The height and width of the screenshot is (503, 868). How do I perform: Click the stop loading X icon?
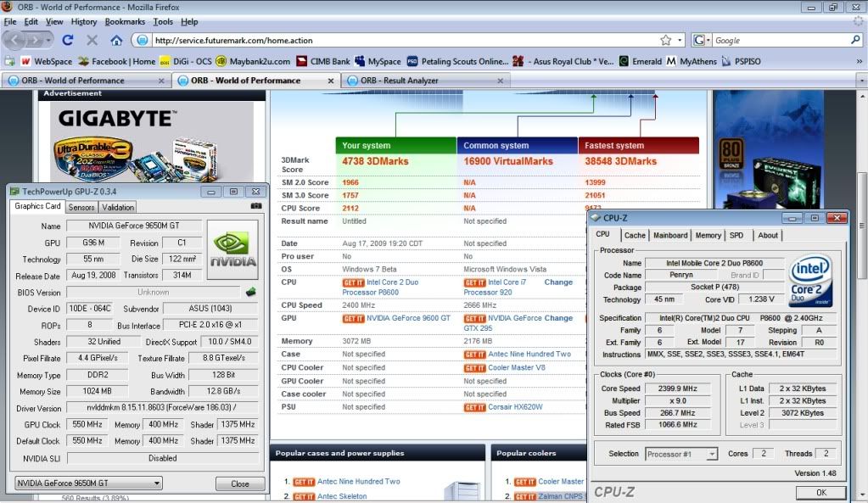click(92, 40)
